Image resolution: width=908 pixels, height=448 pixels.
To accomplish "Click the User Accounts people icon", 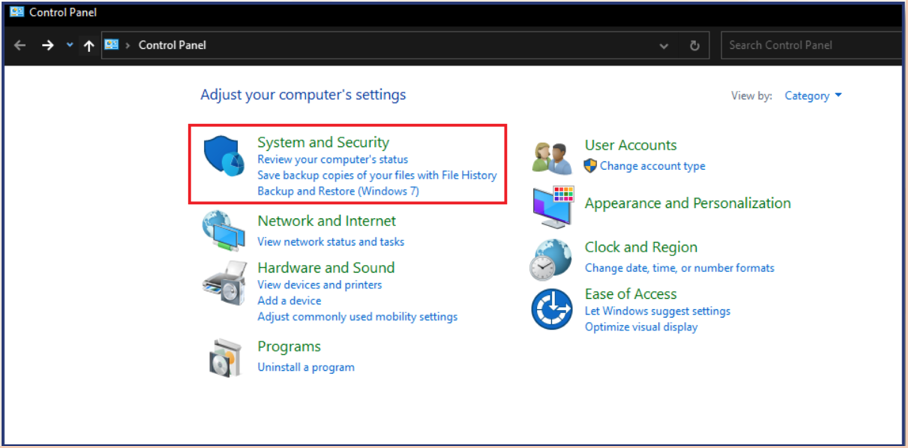I will (552, 158).
